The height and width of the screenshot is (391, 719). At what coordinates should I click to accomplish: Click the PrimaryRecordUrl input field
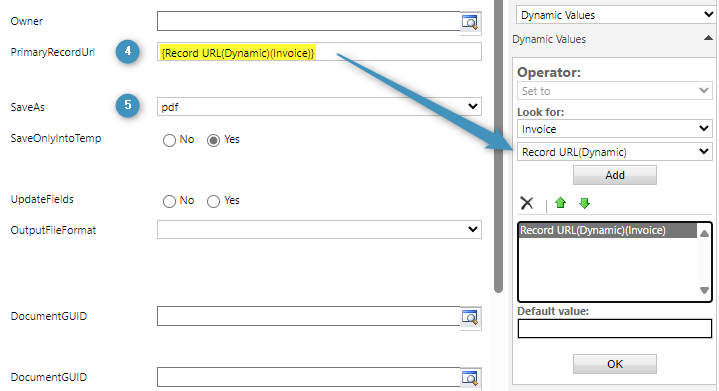(319, 52)
